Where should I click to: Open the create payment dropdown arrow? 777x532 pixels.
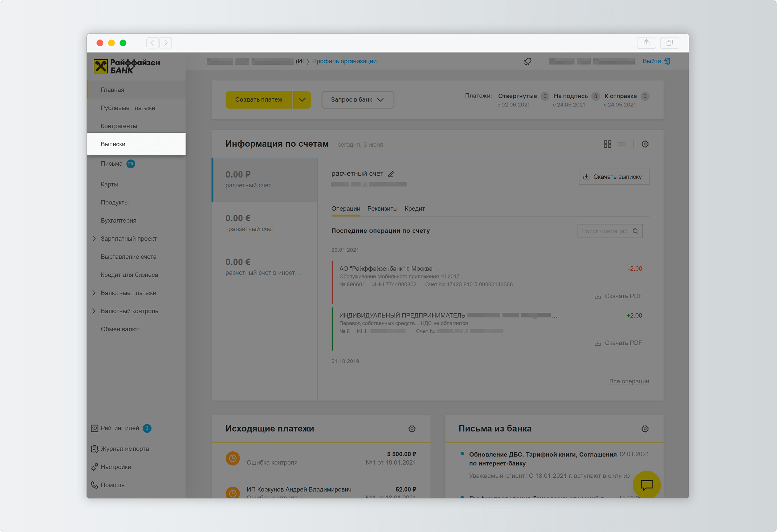pos(302,100)
